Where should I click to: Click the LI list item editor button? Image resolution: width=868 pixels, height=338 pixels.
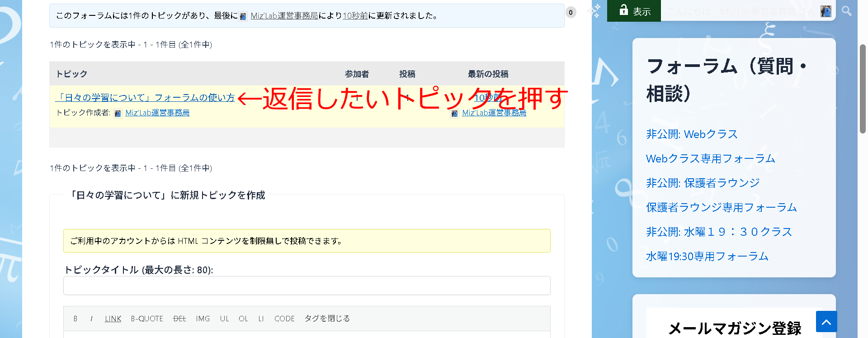(x=261, y=319)
